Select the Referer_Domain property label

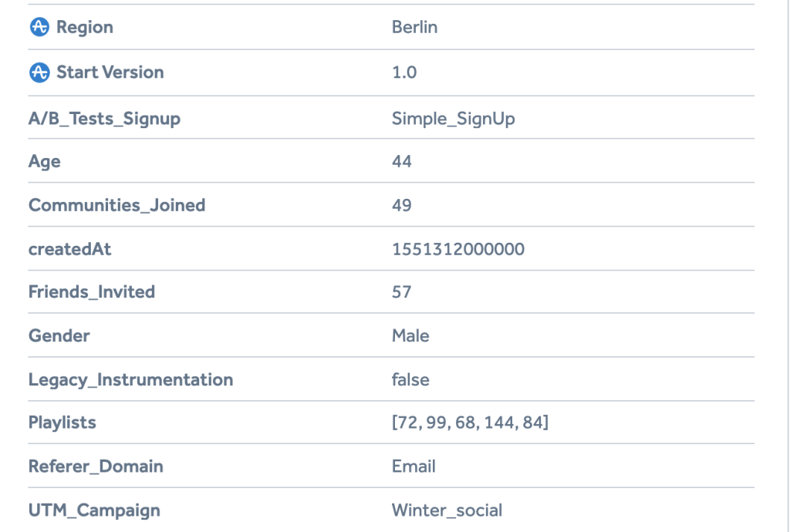tap(96, 466)
